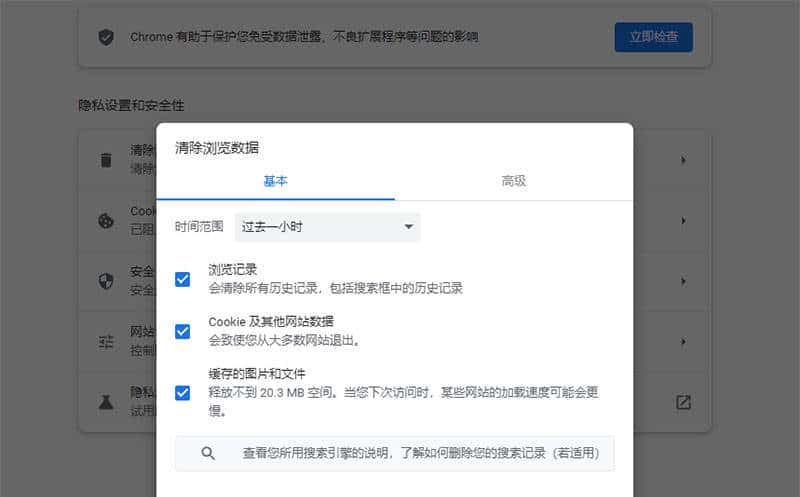Click the 时间范围 label
Viewport: 800px width, 497px height.
(x=199, y=227)
